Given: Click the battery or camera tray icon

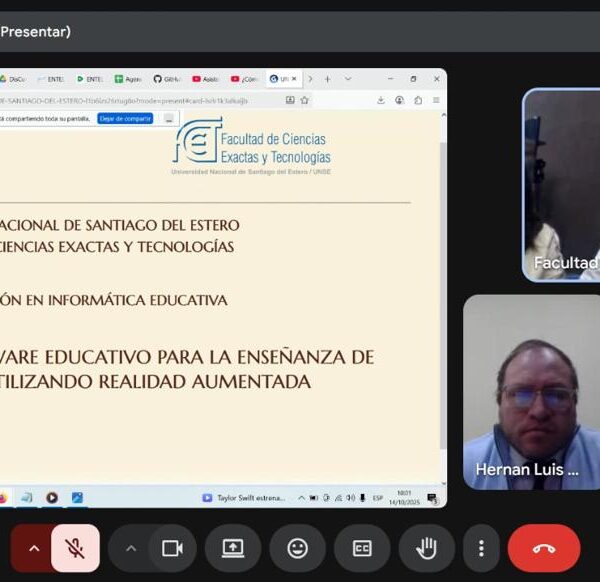Looking at the screenshot, I should click(x=314, y=498).
